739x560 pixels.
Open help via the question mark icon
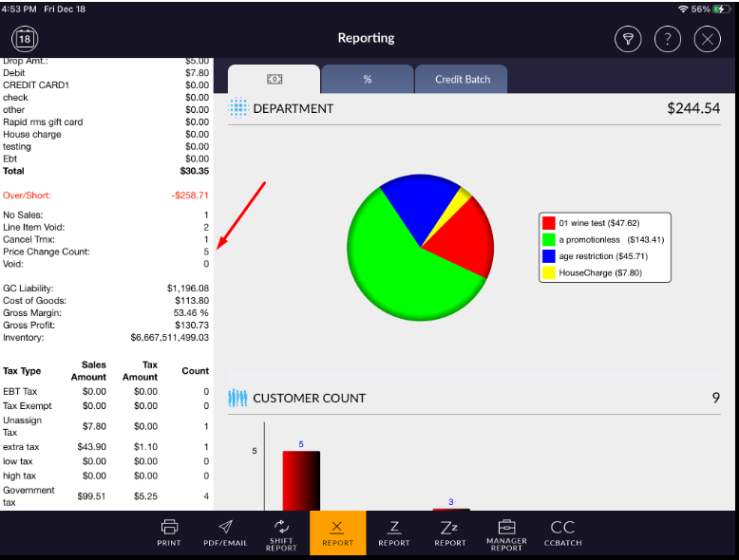click(x=668, y=39)
